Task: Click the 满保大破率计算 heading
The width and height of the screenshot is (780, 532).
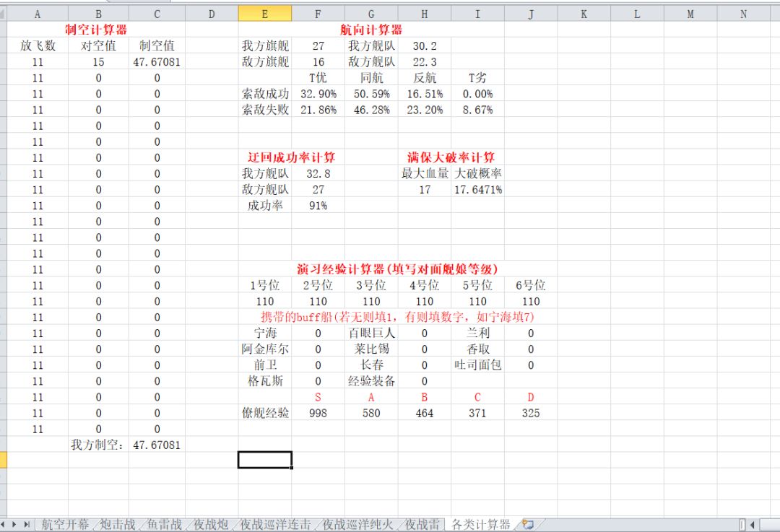Action: (x=451, y=157)
